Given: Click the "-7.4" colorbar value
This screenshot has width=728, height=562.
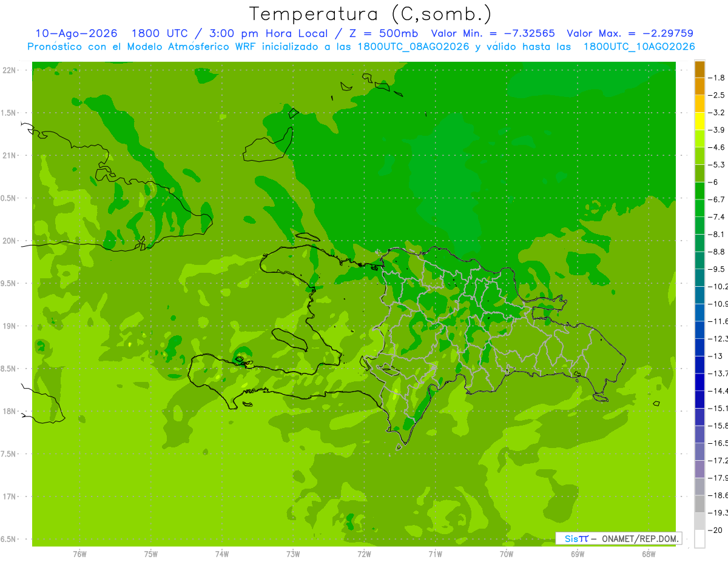Looking at the screenshot, I should (717, 217).
